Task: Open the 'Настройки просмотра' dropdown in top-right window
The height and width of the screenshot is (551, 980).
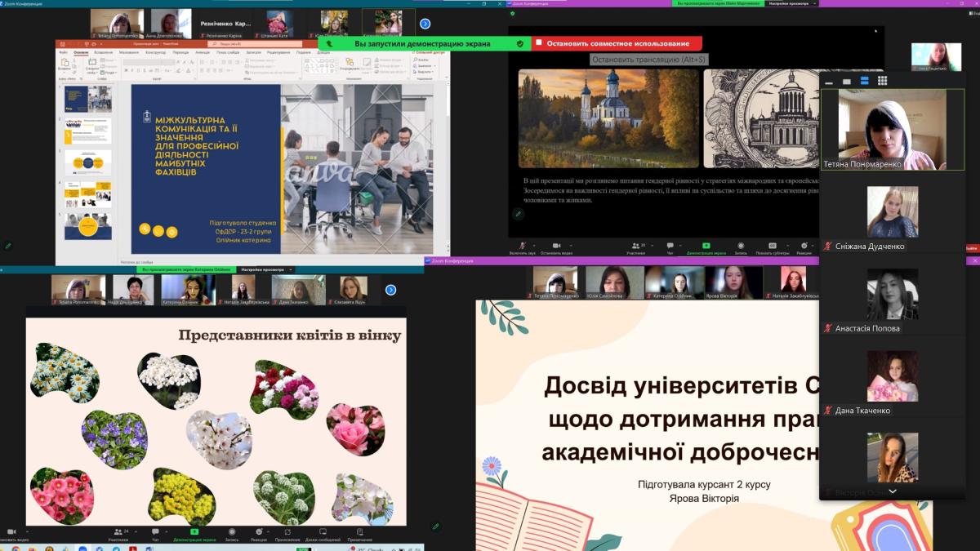Action: (x=789, y=3)
